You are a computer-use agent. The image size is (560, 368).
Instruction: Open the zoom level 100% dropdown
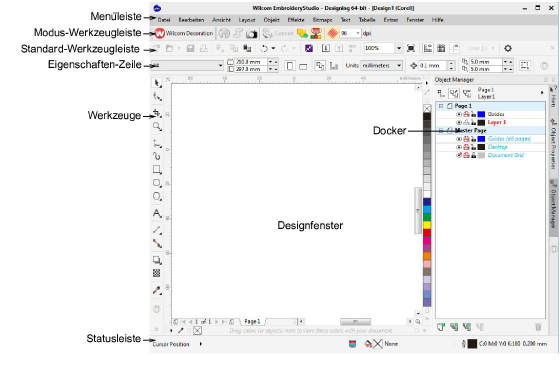[x=399, y=48]
